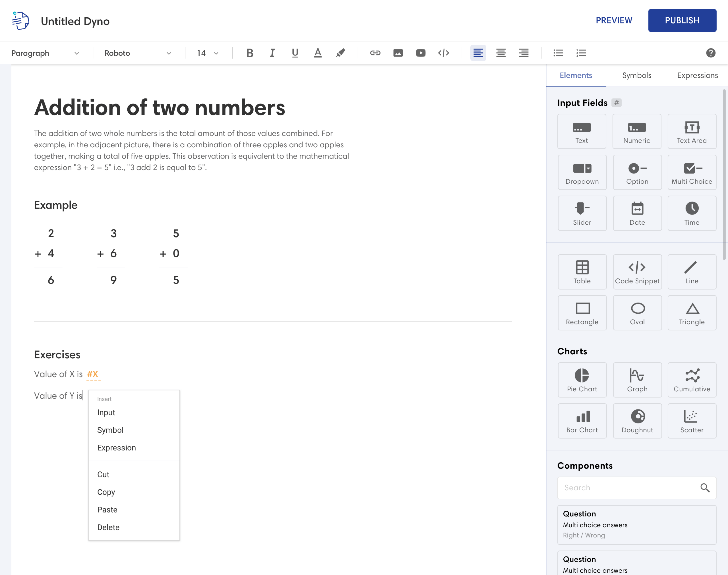
Task: Select Expression from the insert menu
Action: pos(116,447)
